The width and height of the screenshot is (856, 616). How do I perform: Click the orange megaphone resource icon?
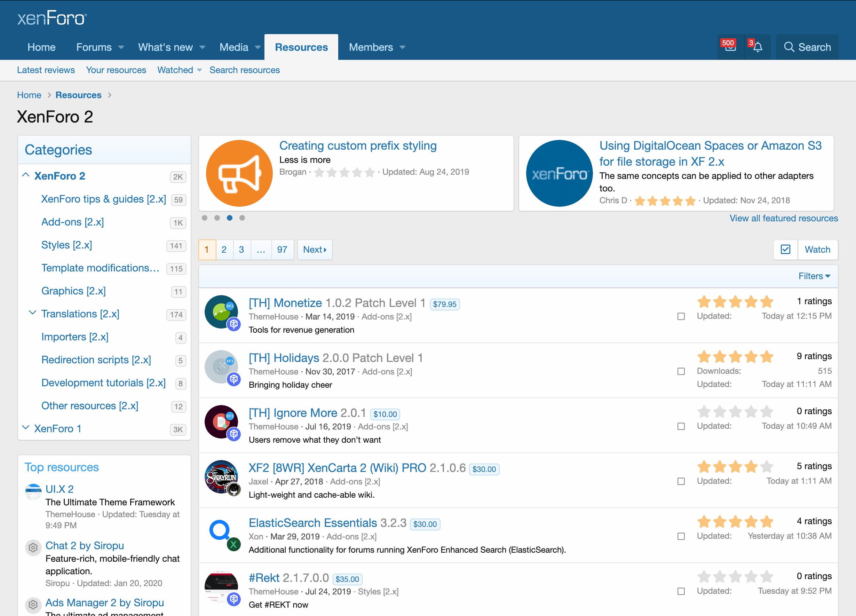(239, 173)
